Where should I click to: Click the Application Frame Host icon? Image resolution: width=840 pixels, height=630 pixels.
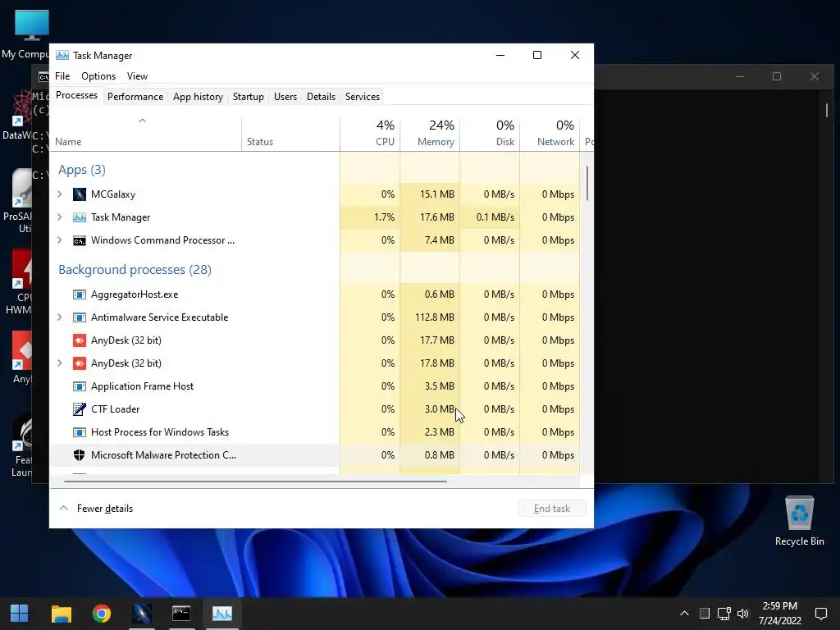pyautogui.click(x=80, y=386)
